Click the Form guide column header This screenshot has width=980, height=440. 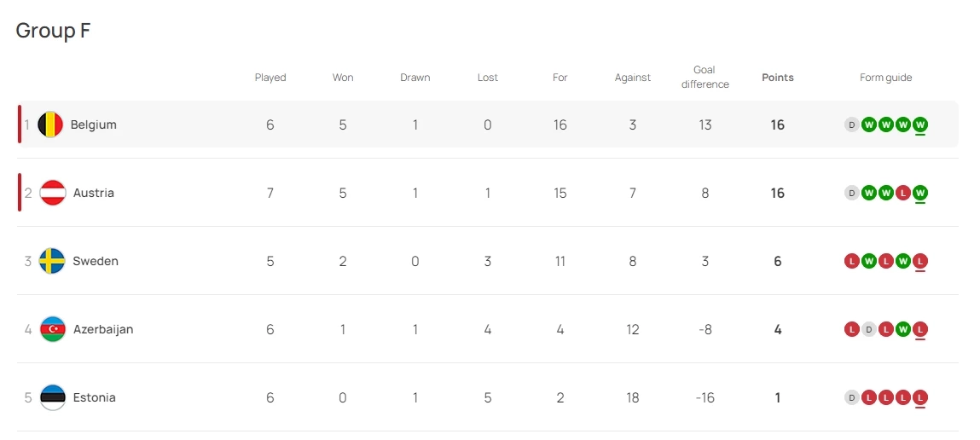[885, 78]
